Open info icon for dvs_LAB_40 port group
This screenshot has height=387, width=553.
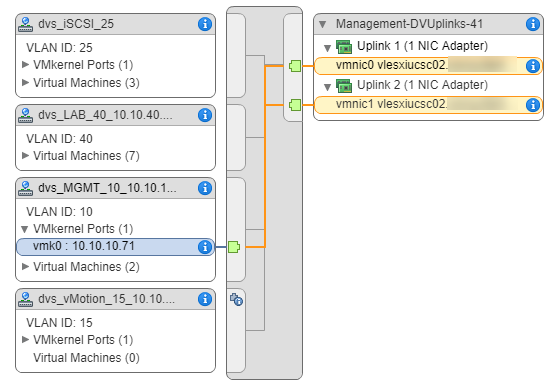coord(205,115)
